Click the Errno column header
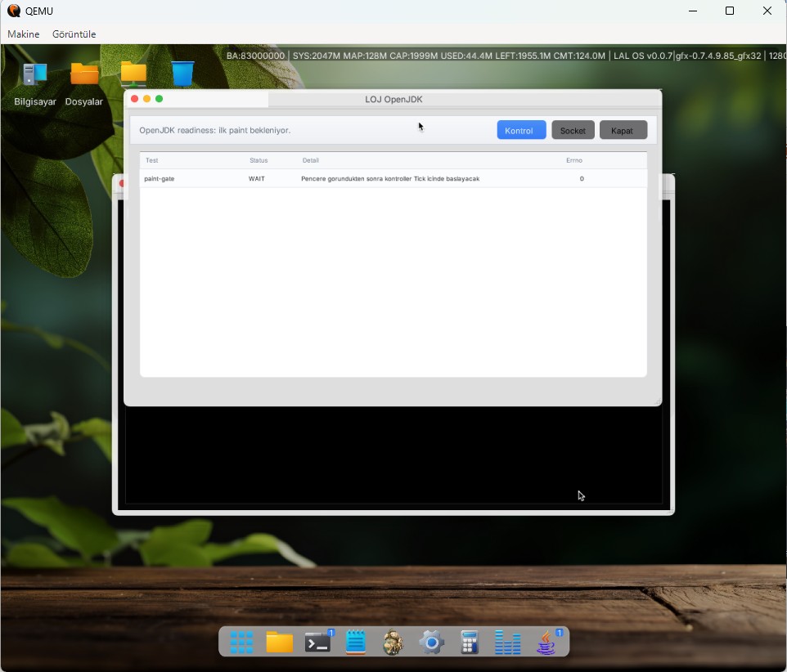The height and width of the screenshot is (672, 787). [x=574, y=160]
